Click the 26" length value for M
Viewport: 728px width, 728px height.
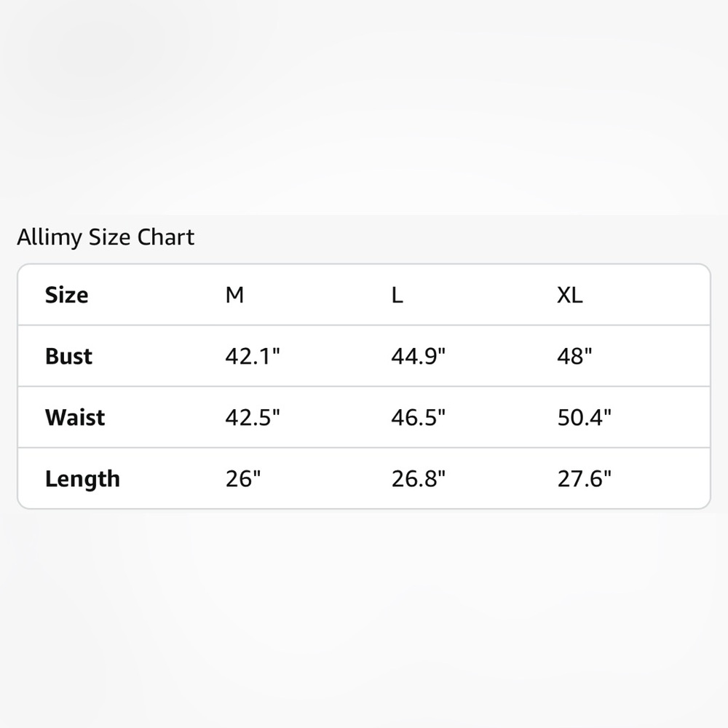(243, 479)
